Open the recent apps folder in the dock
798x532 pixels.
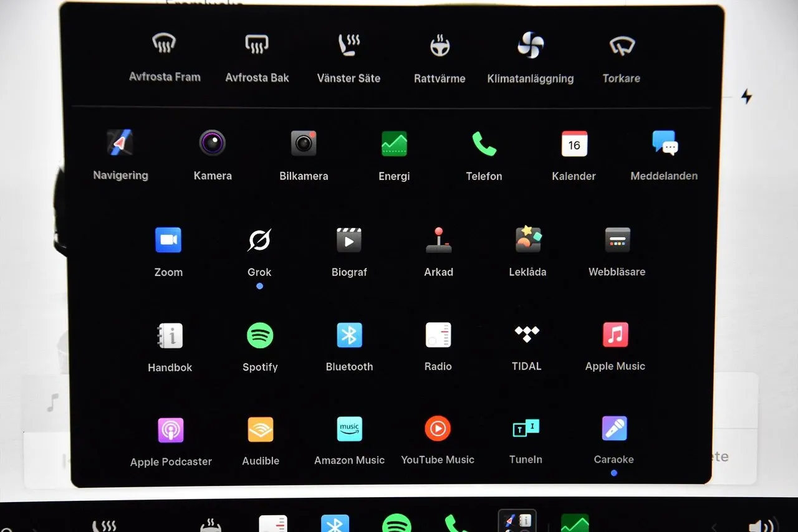click(517, 521)
